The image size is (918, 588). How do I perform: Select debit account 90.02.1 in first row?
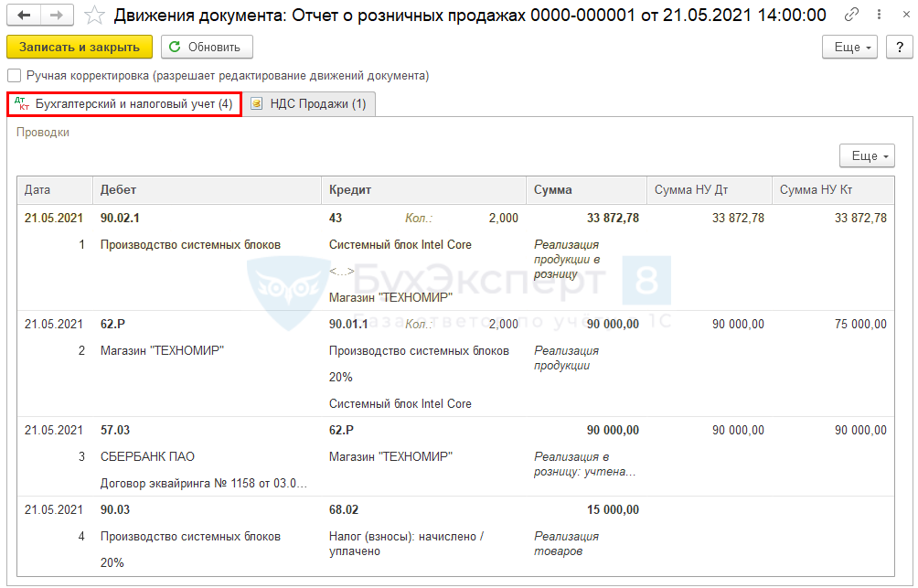pyautogui.click(x=120, y=218)
